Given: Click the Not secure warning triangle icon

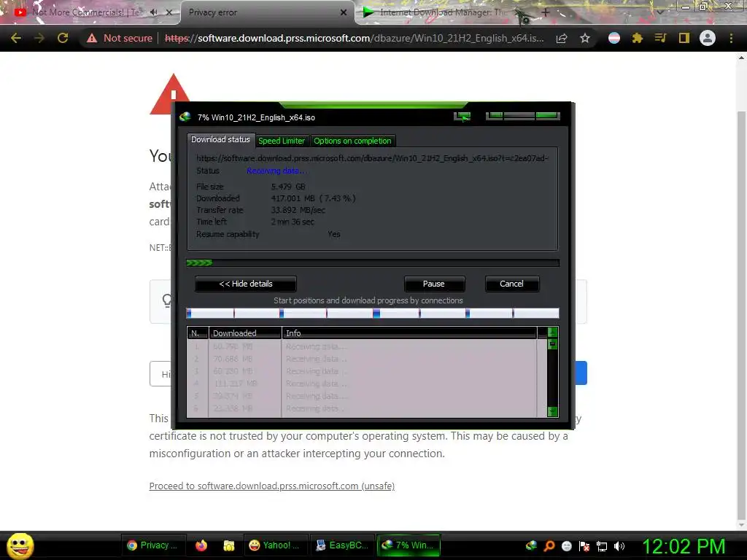Looking at the screenshot, I should [92, 38].
